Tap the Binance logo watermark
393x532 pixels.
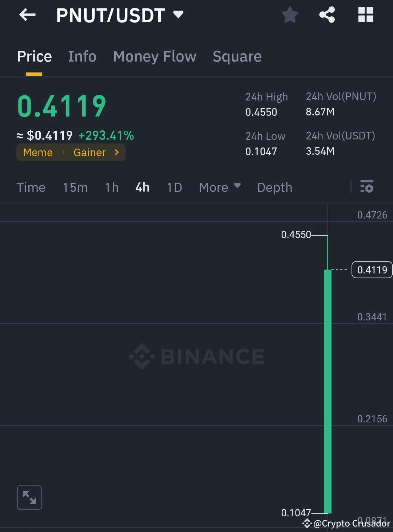(x=196, y=356)
